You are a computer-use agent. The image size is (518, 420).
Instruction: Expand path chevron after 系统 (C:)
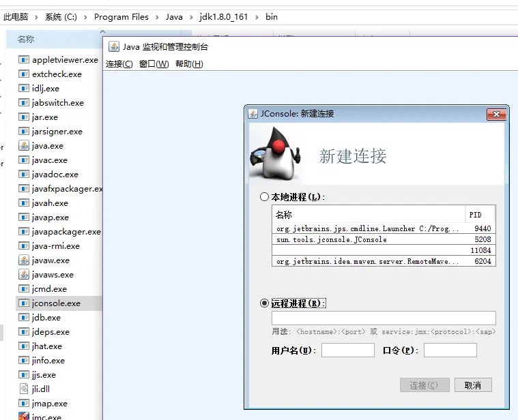pos(85,17)
